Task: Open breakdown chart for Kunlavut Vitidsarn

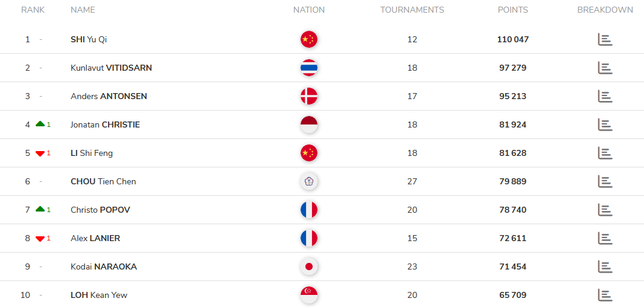Action: click(605, 68)
